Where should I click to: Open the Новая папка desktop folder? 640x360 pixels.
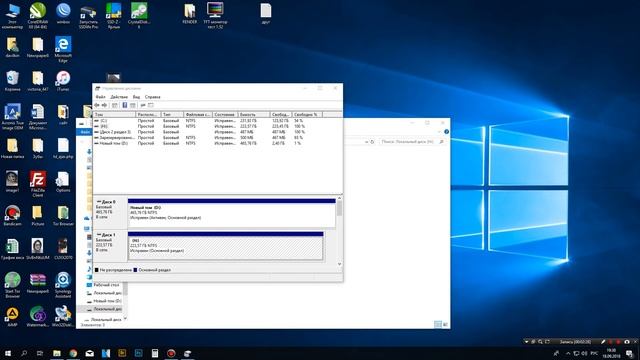[x=12, y=148]
